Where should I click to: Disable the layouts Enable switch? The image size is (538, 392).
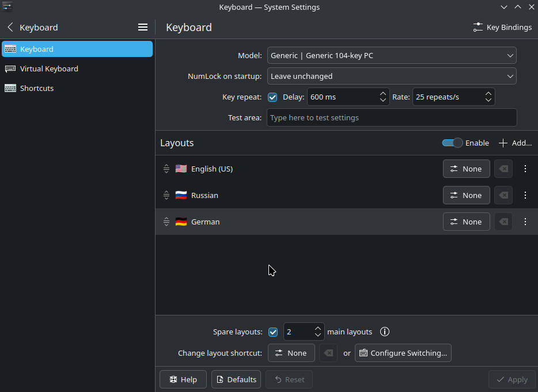click(452, 143)
